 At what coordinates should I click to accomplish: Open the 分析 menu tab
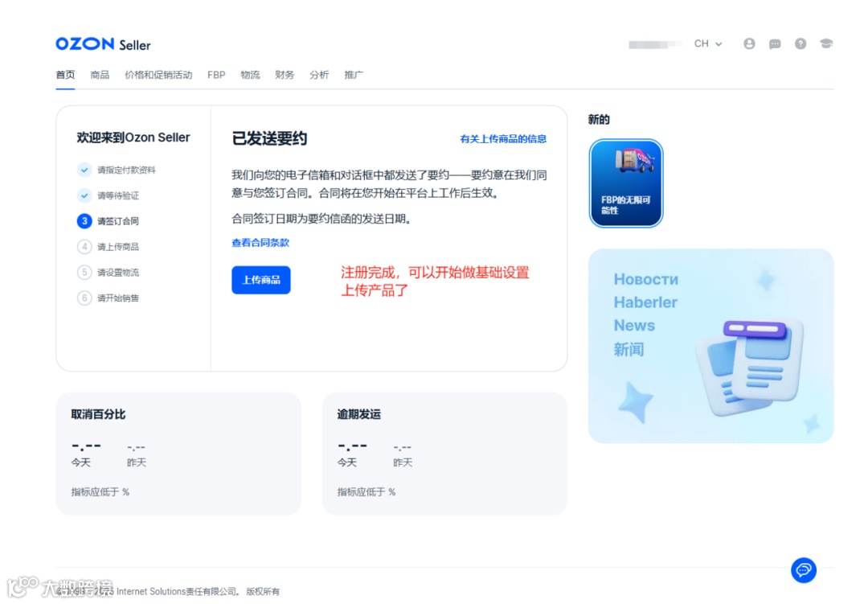coord(319,75)
